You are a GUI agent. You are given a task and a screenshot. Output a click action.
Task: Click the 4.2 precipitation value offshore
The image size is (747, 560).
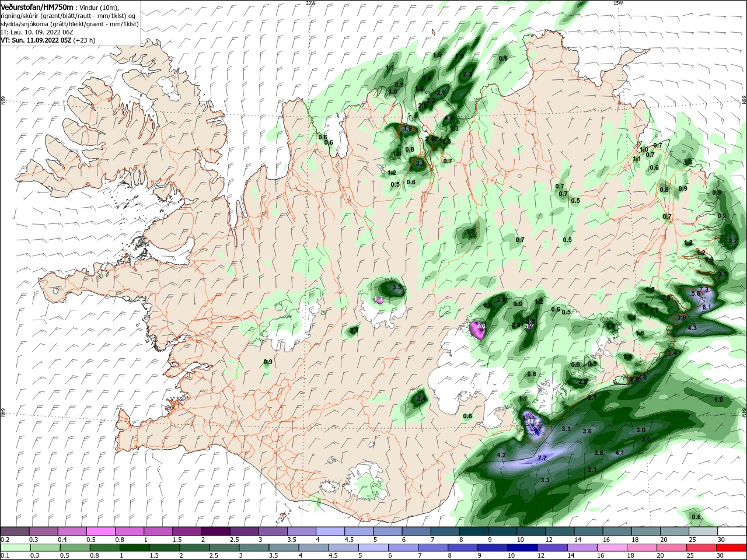pos(501,455)
